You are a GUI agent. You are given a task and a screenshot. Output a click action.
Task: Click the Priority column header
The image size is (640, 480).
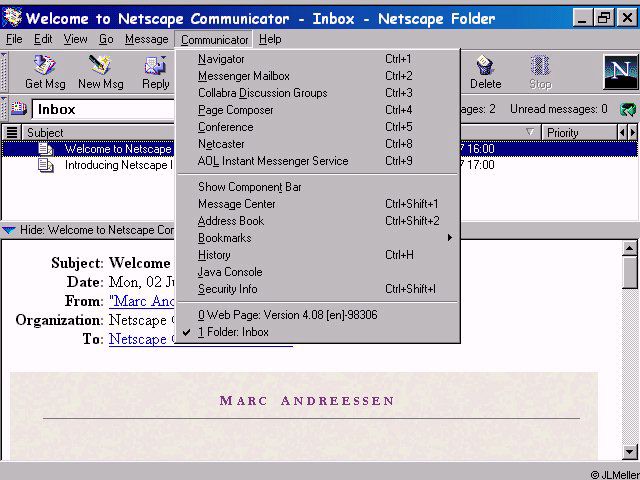579,132
